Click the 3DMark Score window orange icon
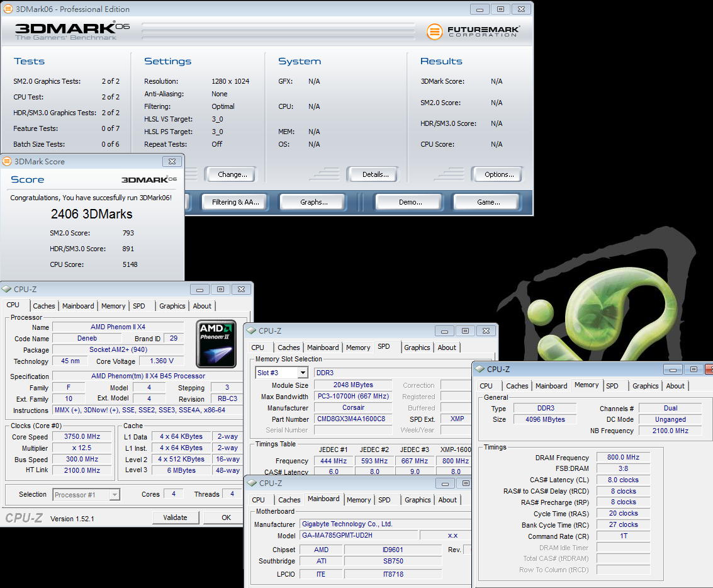713x588 pixels. 7,161
